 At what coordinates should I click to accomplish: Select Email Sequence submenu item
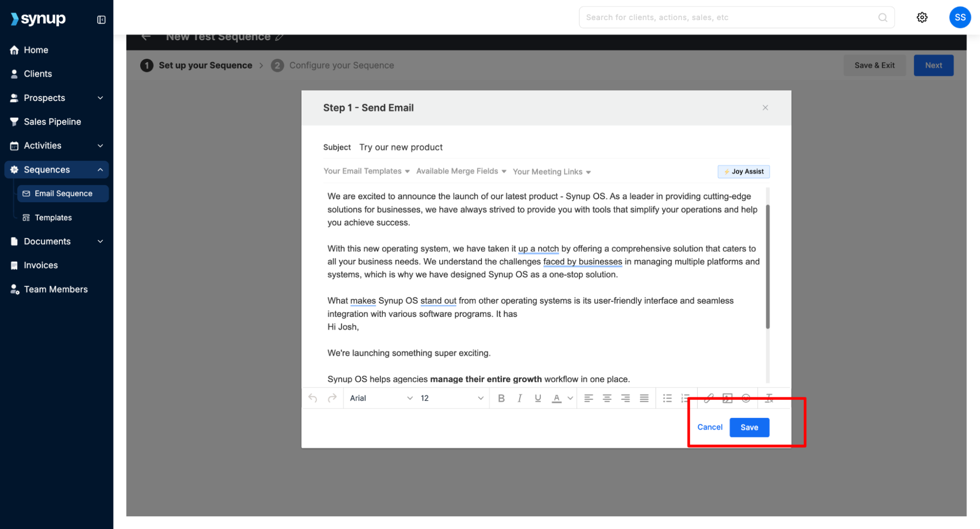63,193
